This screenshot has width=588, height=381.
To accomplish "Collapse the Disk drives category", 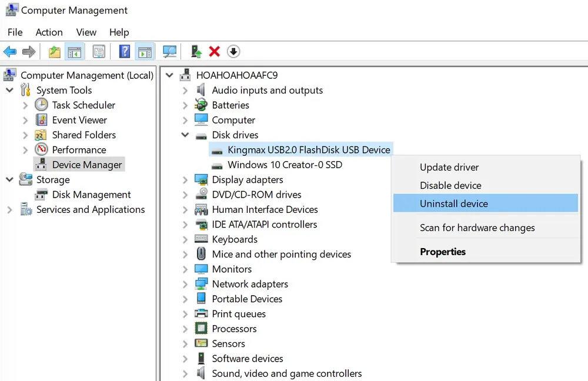I will (185, 135).
